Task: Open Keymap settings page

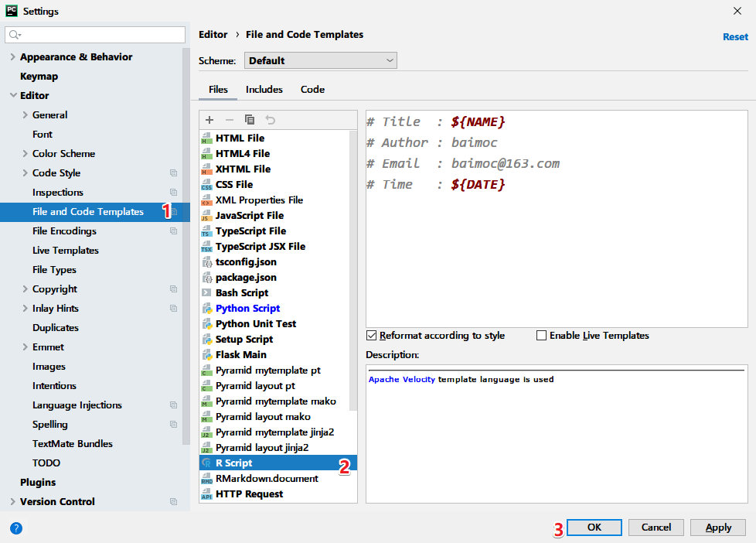Action: coord(39,77)
